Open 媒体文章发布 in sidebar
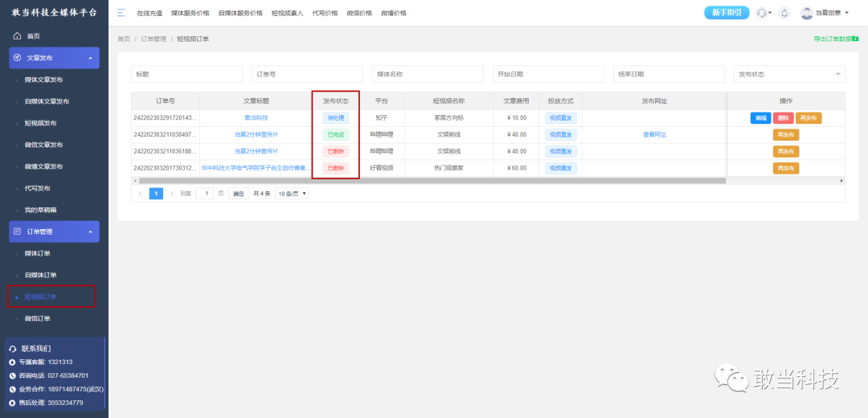 43,80
